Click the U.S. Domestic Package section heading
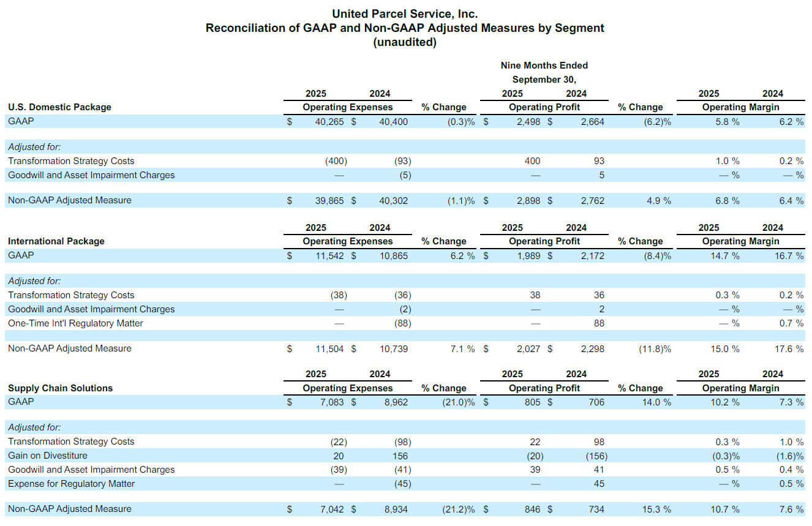 pyautogui.click(x=59, y=107)
